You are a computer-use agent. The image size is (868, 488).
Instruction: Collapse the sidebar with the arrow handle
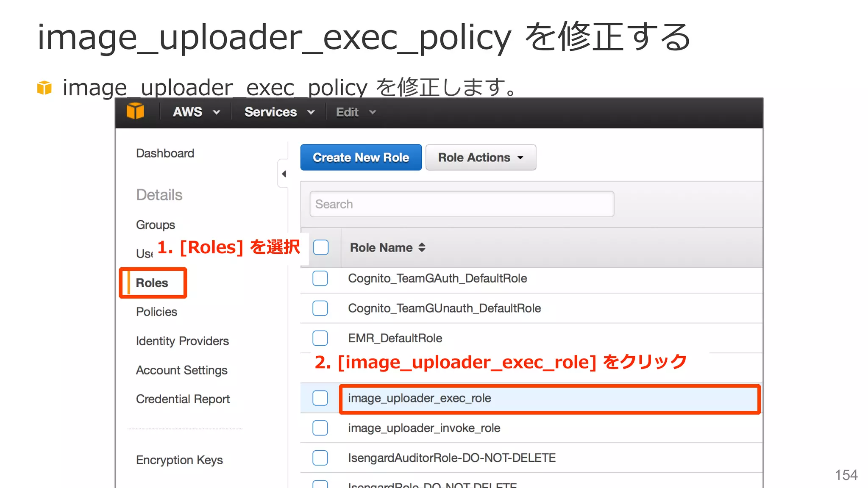pyautogui.click(x=284, y=174)
